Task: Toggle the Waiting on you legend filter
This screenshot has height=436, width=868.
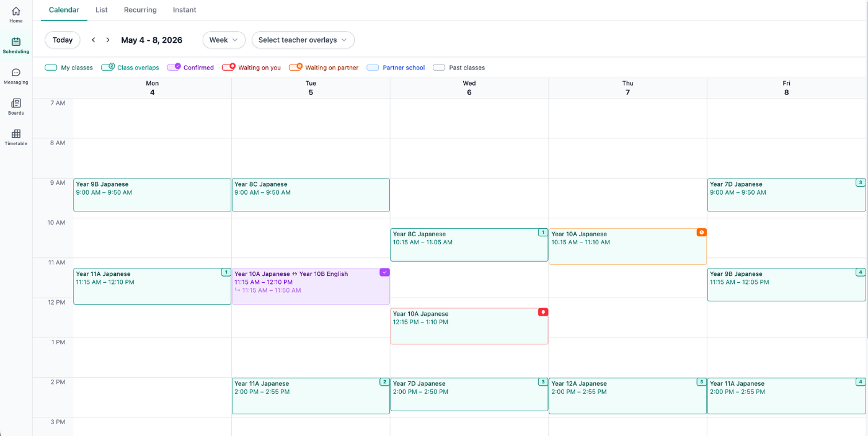Action: point(251,68)
